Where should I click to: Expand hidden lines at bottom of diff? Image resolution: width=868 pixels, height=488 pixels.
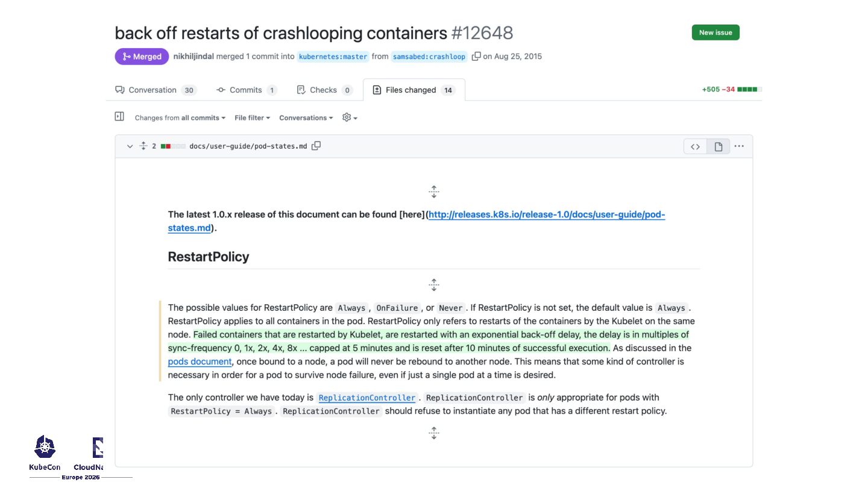click(434, 433)
